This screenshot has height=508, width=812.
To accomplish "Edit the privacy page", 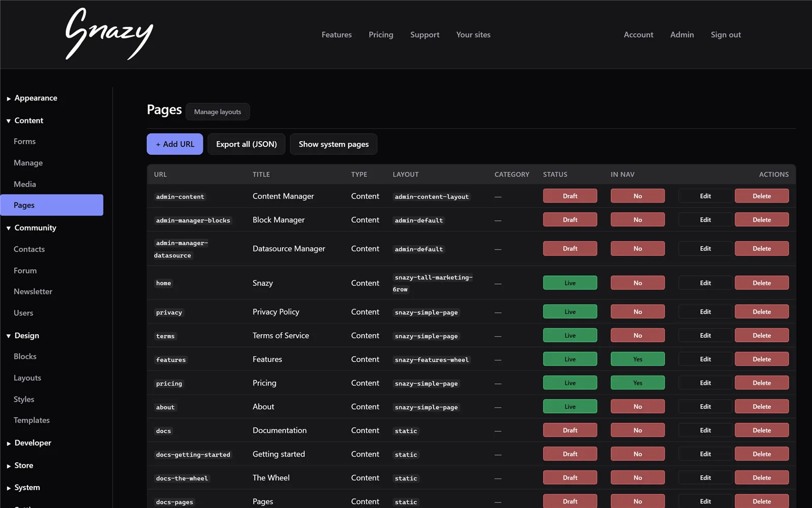I will 705,312.
